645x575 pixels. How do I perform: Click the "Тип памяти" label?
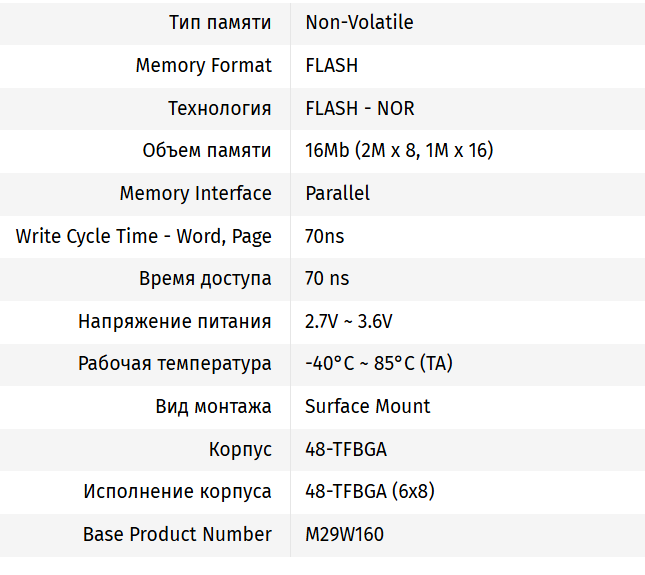tap(218, 23)
